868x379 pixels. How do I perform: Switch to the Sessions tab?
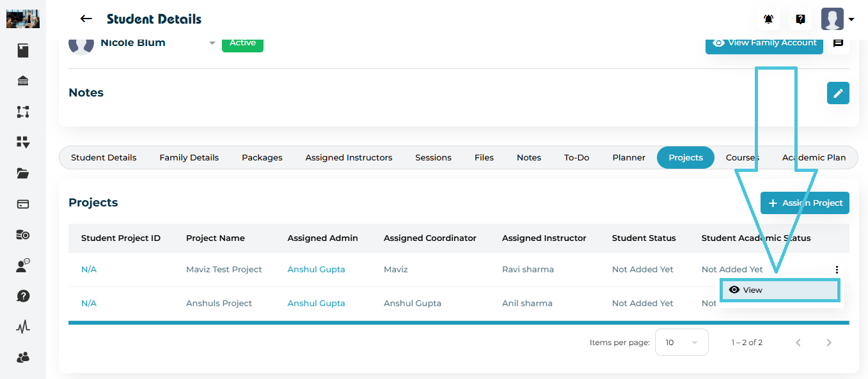(x=433, y=158)
